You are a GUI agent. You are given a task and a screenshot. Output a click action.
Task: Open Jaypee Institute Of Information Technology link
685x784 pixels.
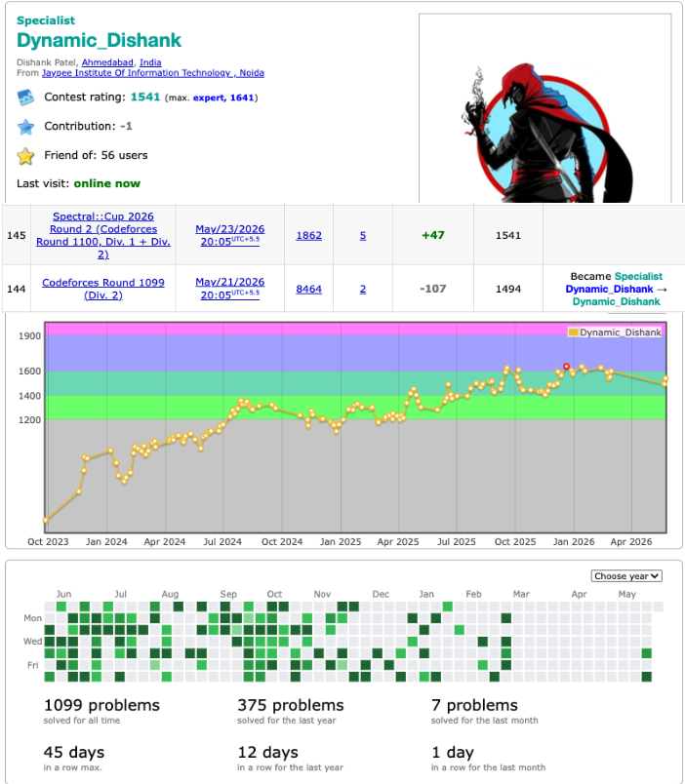153,73
